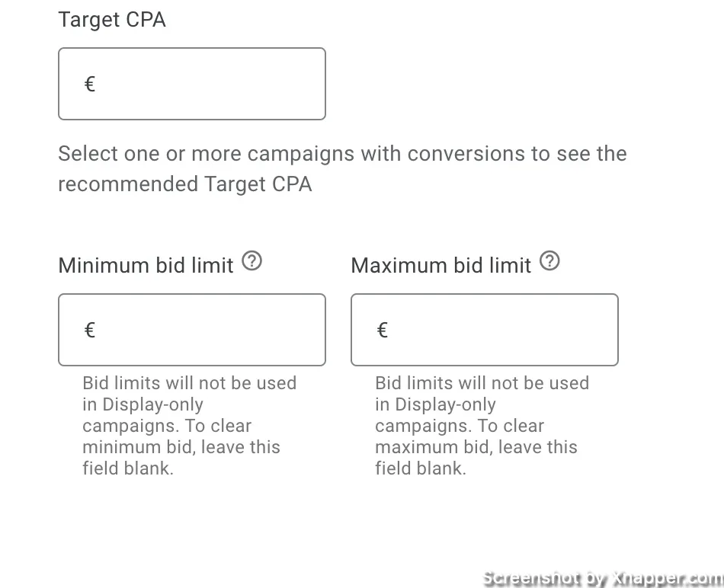
Task: Select the Minimum bid limit label text
Action: pos(146,266)
